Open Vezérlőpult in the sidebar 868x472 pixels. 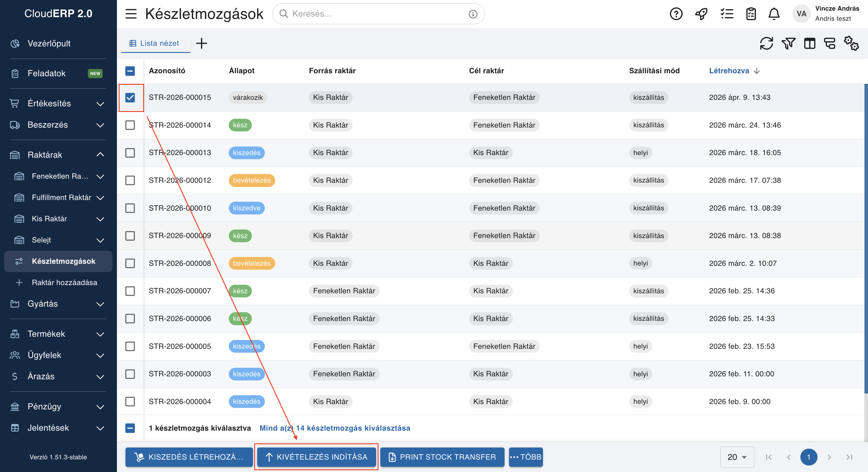coord(49,43)
